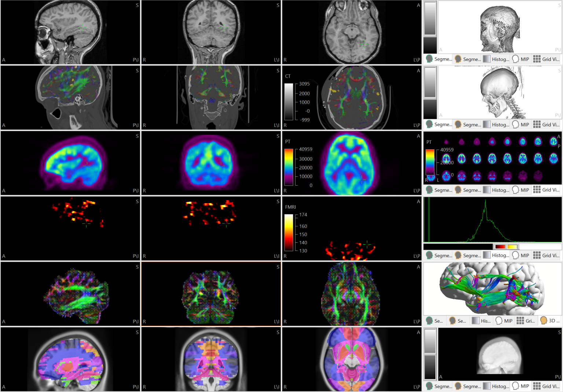563x392 pixels.
Task: Click the Segmentation button in the fMRI row
Action: coord(429,255)
